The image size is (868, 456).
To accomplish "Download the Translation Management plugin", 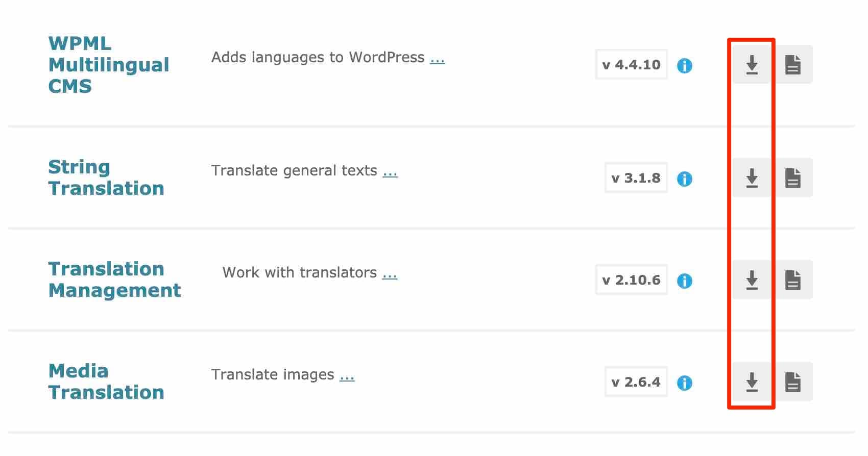I will point(752,280).
